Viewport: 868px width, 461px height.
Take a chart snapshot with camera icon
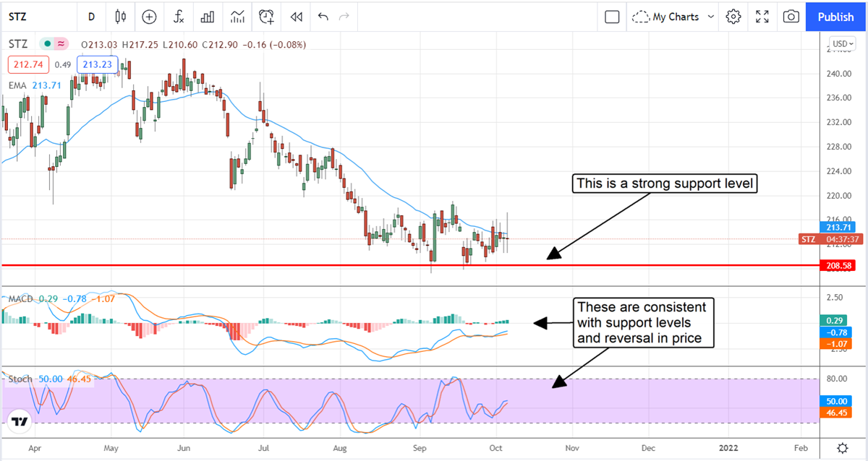coord(791,16)
